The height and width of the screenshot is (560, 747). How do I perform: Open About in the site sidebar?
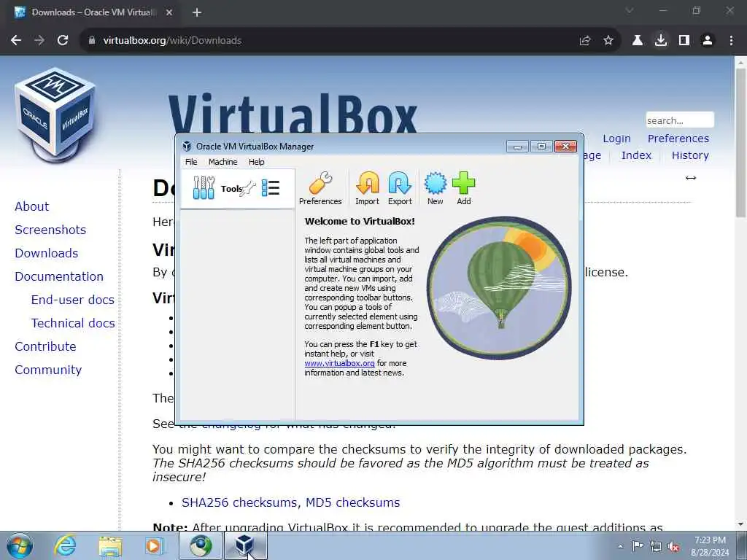[x=32, y=206]
